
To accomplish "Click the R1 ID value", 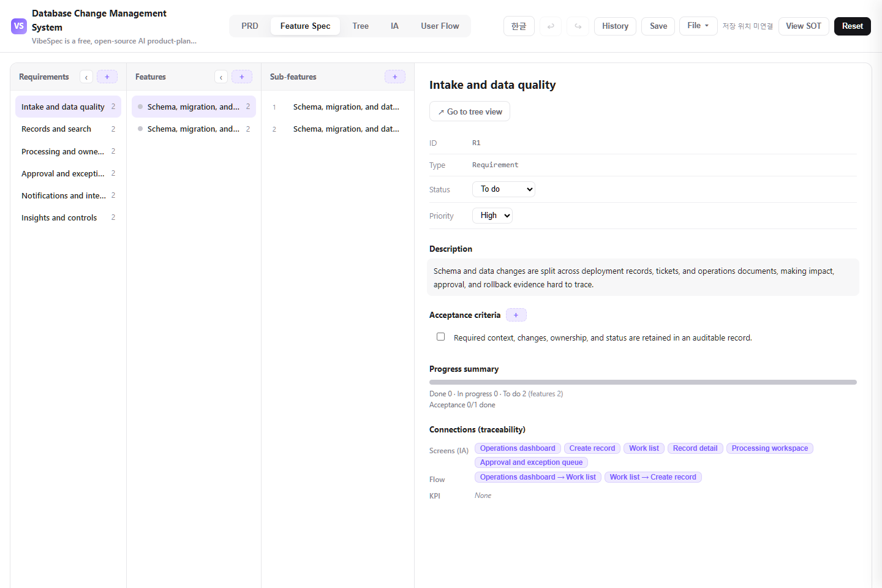I will pos(476,143).
